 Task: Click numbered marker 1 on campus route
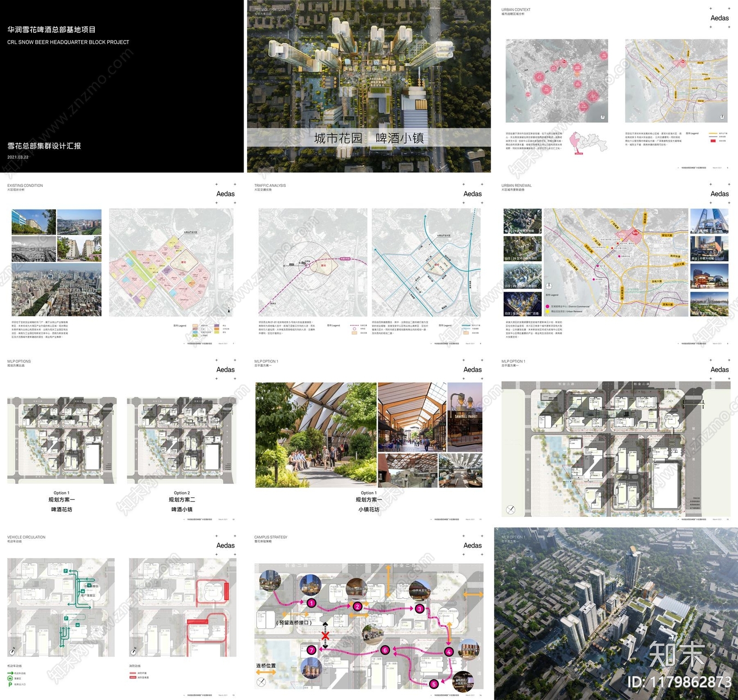[311, 603]
